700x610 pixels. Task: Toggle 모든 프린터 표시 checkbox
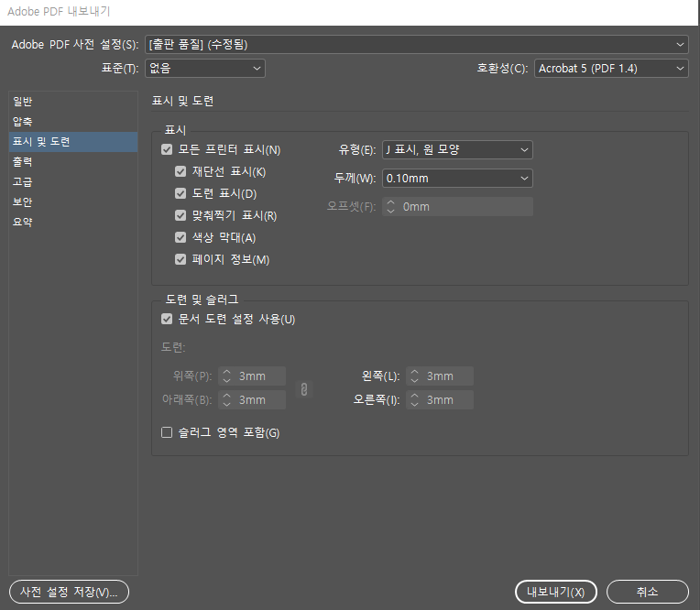point(167,149)
